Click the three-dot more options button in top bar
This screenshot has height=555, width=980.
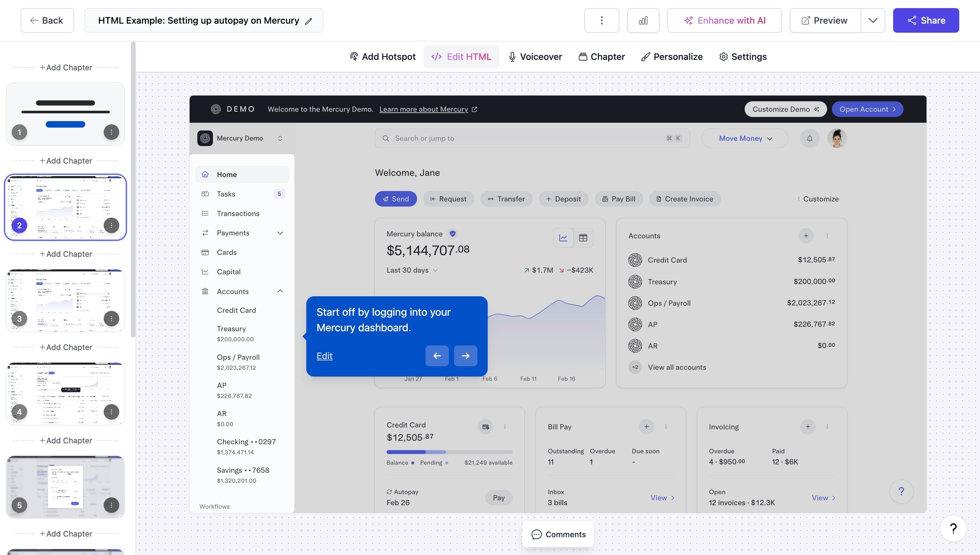click(x=601, y=21)
